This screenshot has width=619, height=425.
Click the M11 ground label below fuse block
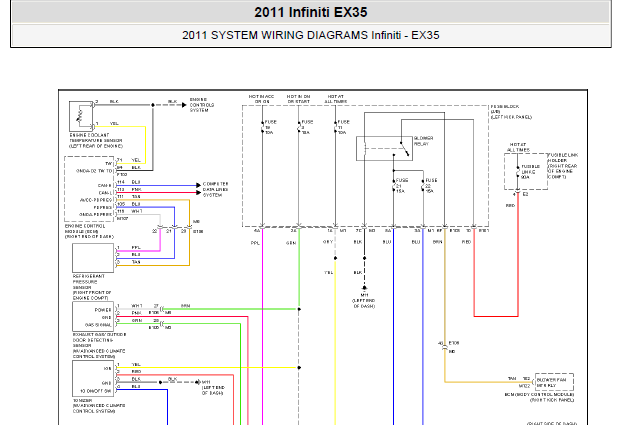click(x=364, y=300)
